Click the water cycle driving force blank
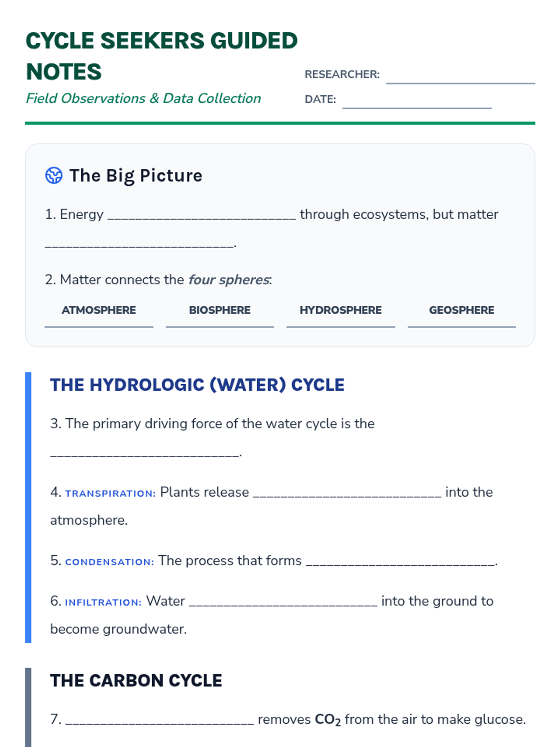560x747 pixels. click(x=145, y=452)
